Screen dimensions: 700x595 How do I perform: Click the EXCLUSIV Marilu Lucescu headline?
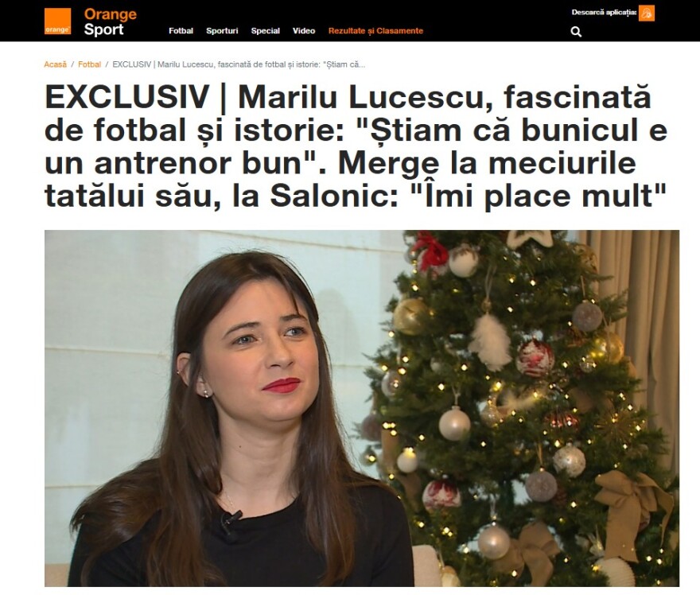tap(356, 146)
